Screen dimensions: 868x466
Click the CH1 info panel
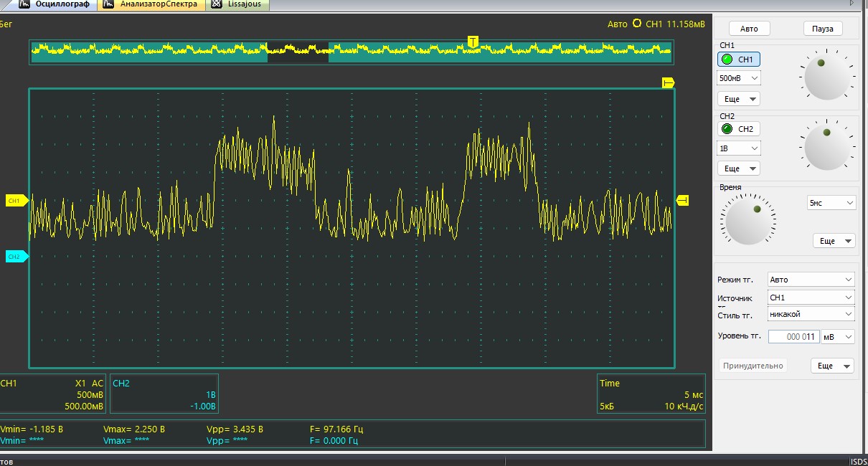52,394
